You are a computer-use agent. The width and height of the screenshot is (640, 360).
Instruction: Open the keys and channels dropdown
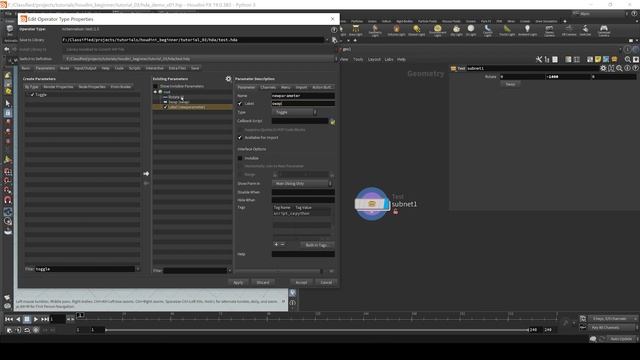613,318
